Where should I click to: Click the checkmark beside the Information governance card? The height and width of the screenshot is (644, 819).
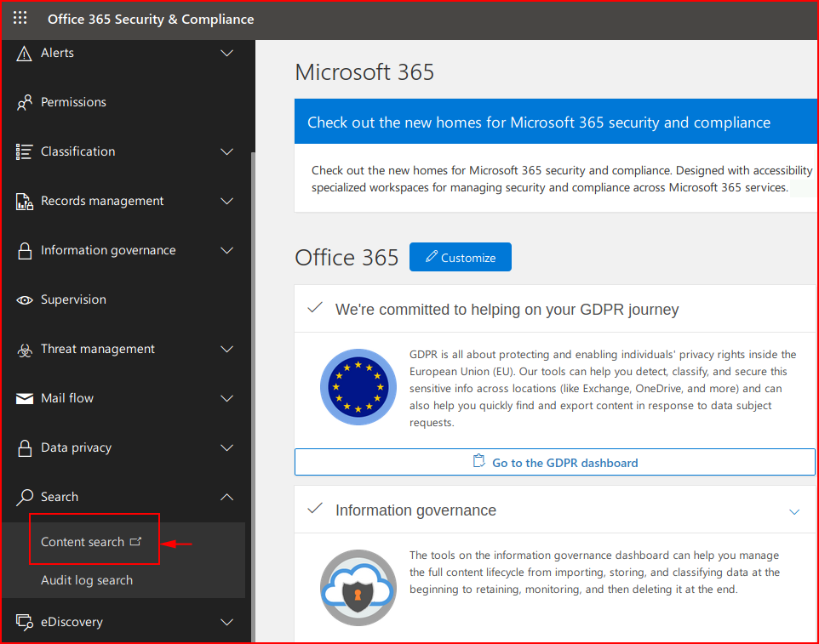click(315, 509)
